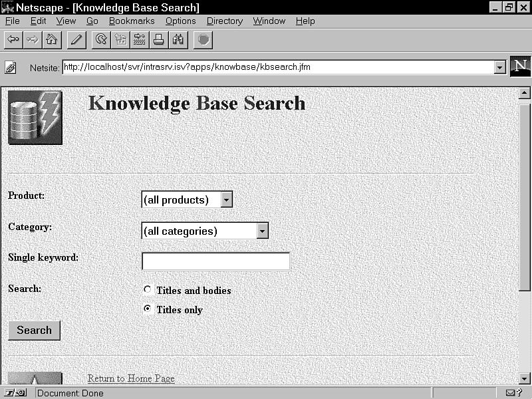Viewport: 532px width, 399px height.
Task: Click the vertical scrollbar down arrow
Action: [x=524, y=378]
